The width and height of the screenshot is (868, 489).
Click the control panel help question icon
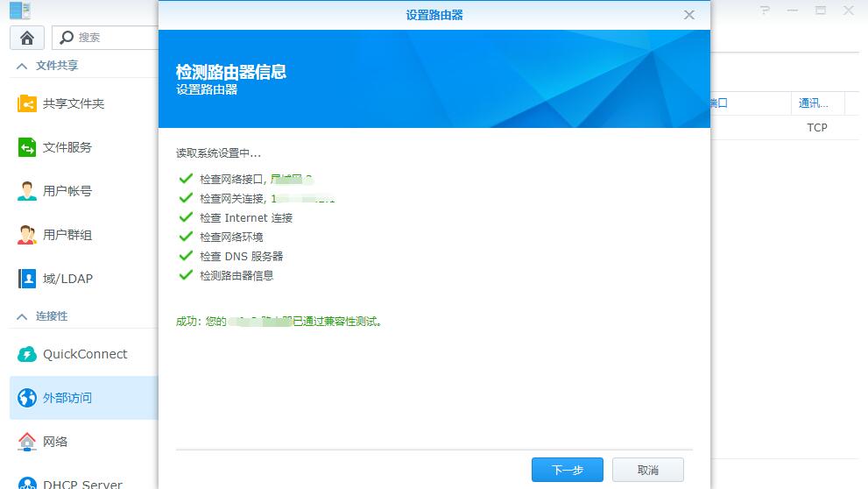pyautogui.click(x=765, y=10)
